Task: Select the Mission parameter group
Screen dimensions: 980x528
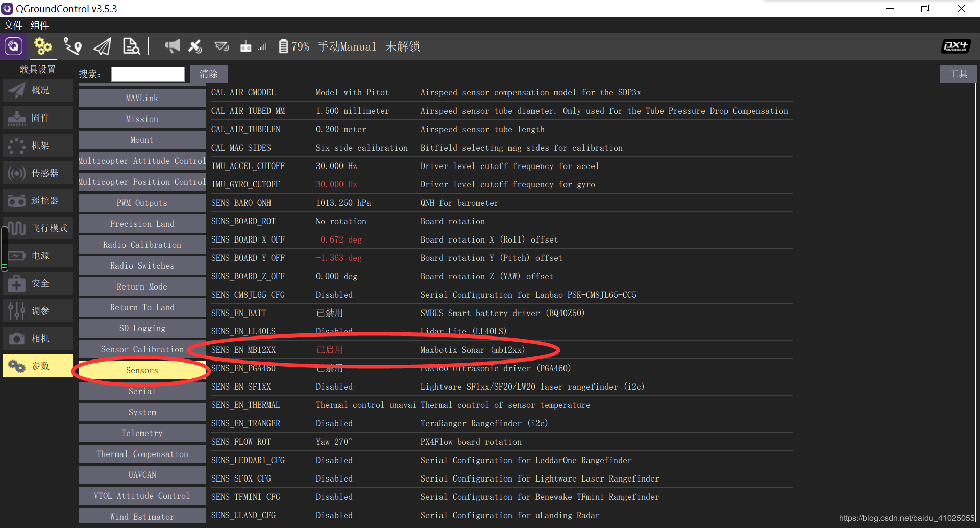Action: [142, 119]
